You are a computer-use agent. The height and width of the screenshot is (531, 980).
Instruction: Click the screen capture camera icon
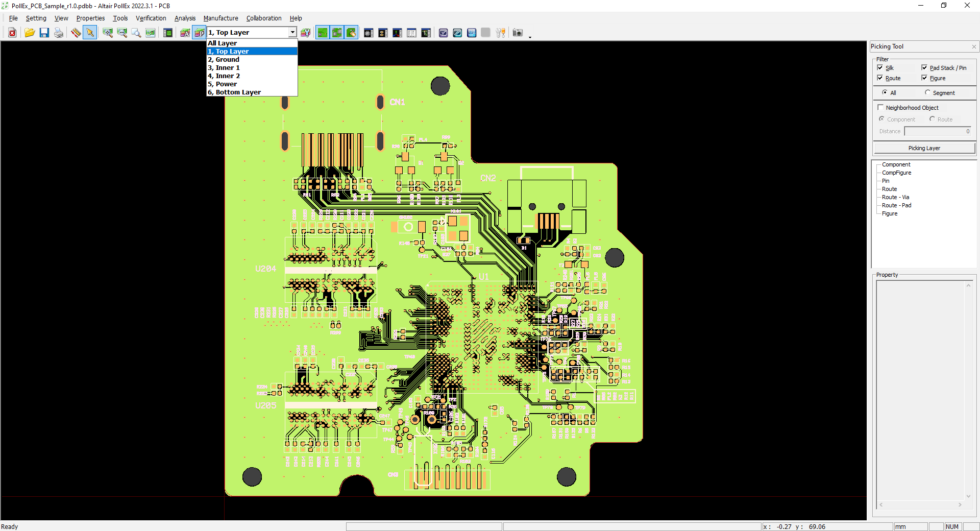(518, 32)
